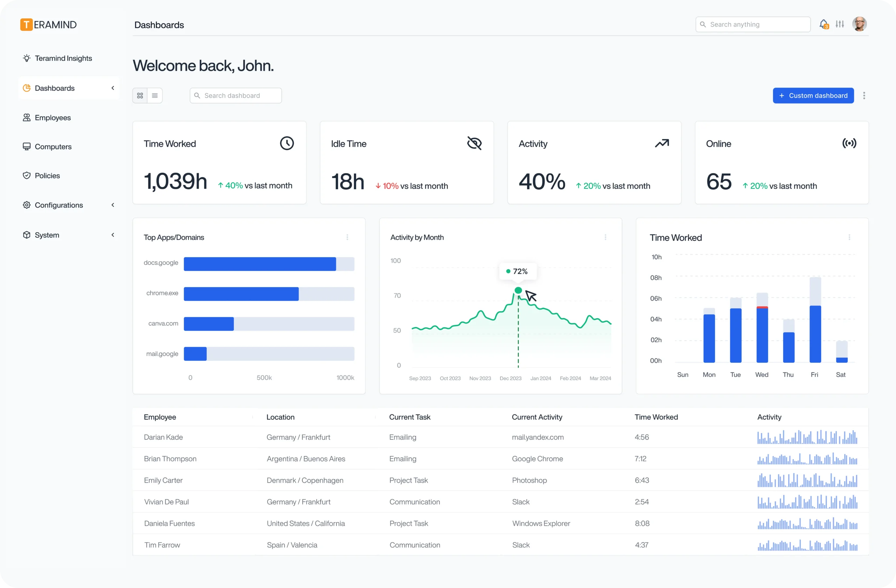
Task: Click the Teramind logo
Action: [48, 24]
